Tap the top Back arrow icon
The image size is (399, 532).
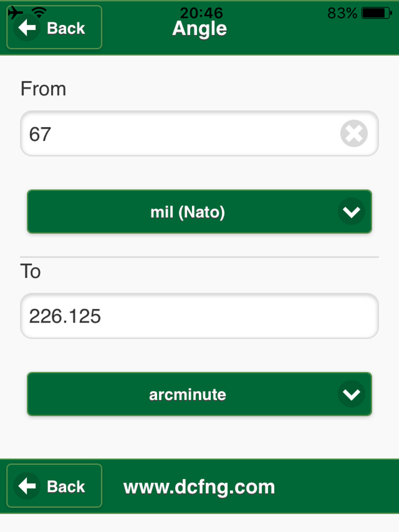pyautogui.click(x=27, y=28)
